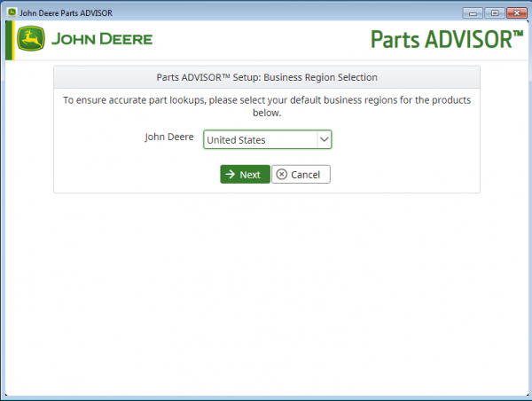Open the John Deere region dropdown arrow
The width and height of the screenshot is (532, 401).
[x=325, y=139]
